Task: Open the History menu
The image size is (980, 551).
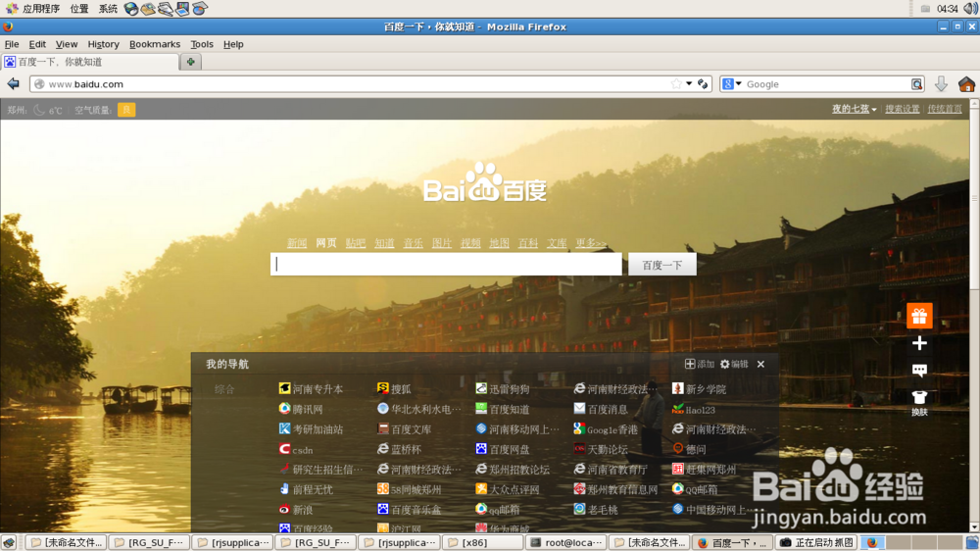Action: tap(103, 44)
